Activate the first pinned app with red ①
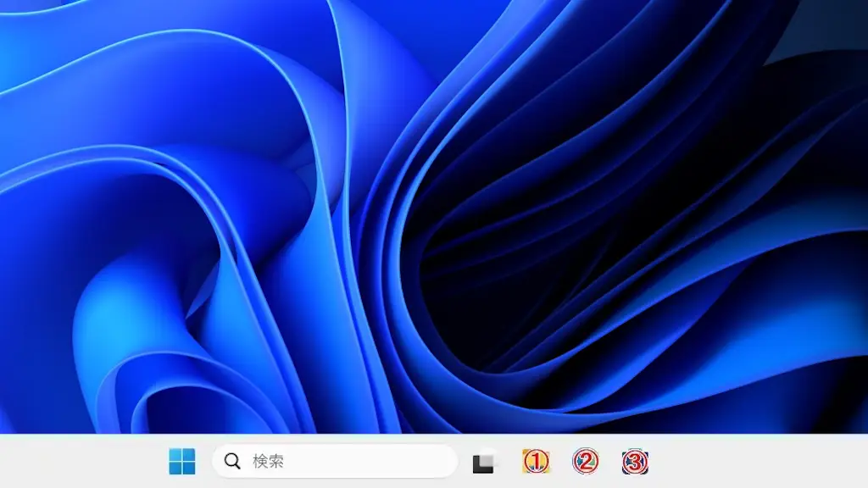868x488 pixels. tap(536, 462)
